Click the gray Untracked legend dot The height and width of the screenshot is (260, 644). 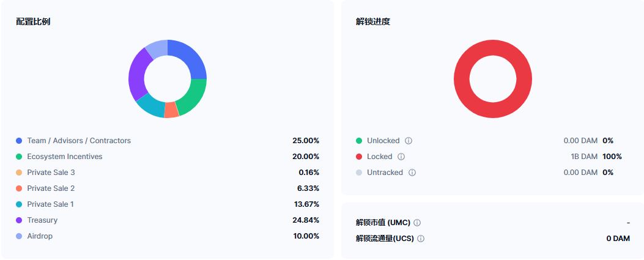pos(359,173)
